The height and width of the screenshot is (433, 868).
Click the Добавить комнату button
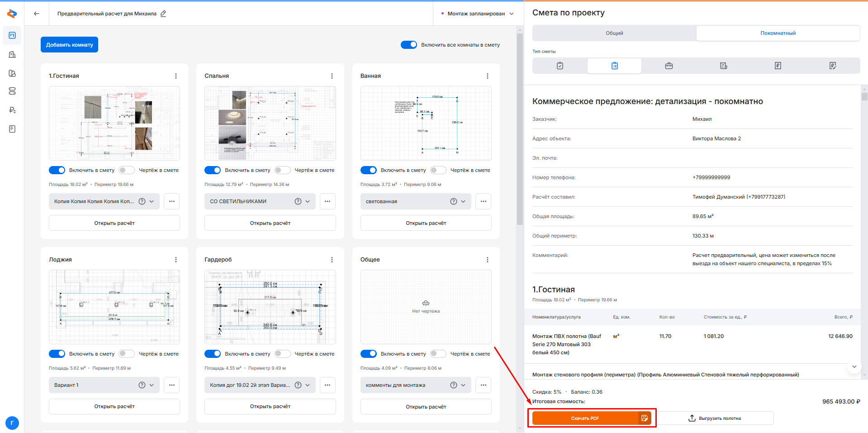(69, 45)
